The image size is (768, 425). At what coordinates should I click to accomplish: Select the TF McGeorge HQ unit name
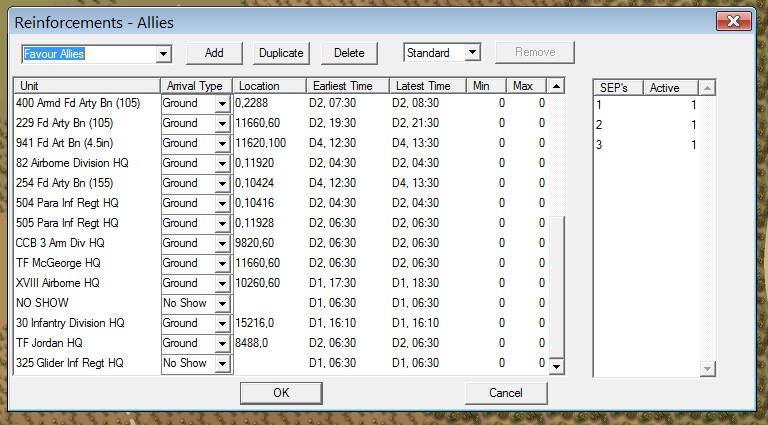click(58, 263)
